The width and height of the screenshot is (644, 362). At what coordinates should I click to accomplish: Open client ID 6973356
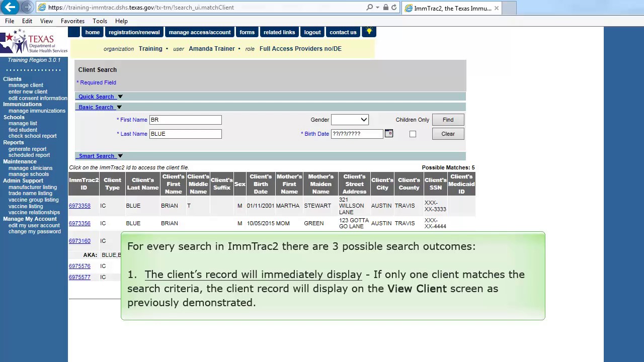tap(79, 223)
